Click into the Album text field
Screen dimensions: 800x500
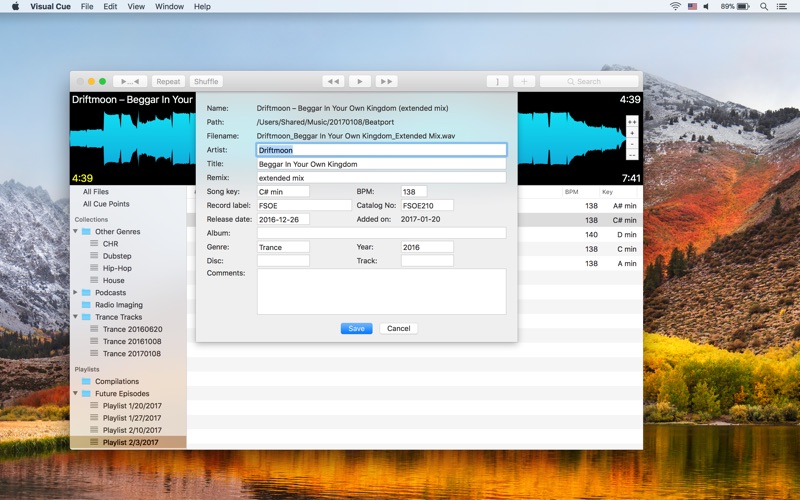coord(381,233)
